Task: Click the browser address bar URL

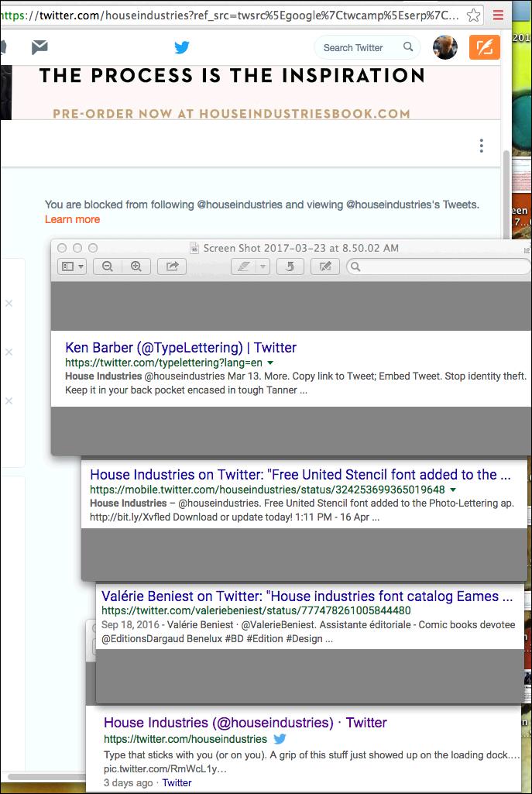Action: click(x=230, y=15)
